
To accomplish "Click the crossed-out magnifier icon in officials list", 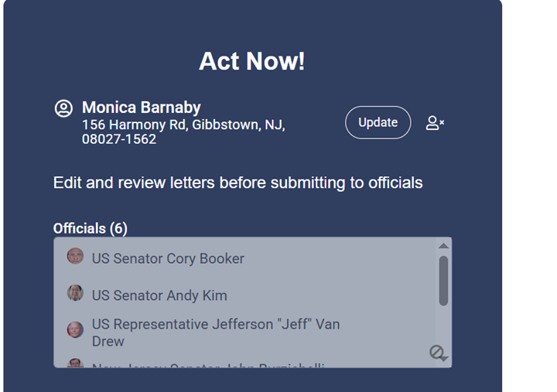I will click(438, 353).
